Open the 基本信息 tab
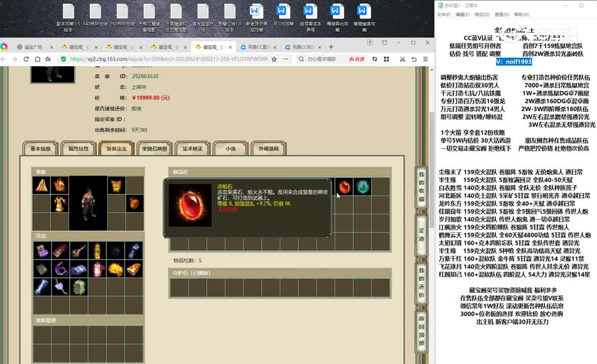597x364 pixels. tap(40, 149)
